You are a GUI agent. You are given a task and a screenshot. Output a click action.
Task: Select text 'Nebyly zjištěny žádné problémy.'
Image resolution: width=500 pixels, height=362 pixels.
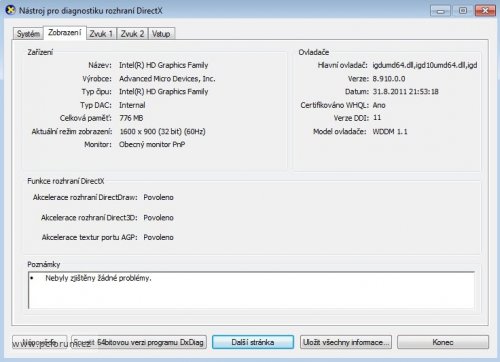[x=98, y=278]
